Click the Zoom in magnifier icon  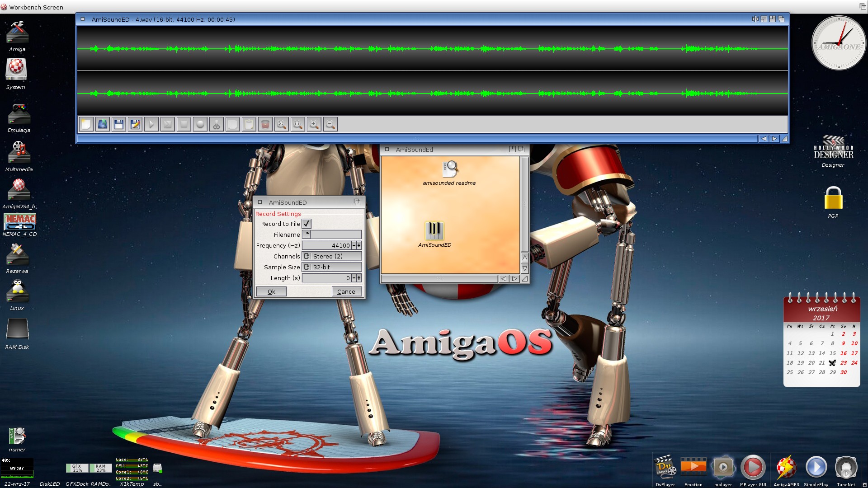[x=314, y=124]
